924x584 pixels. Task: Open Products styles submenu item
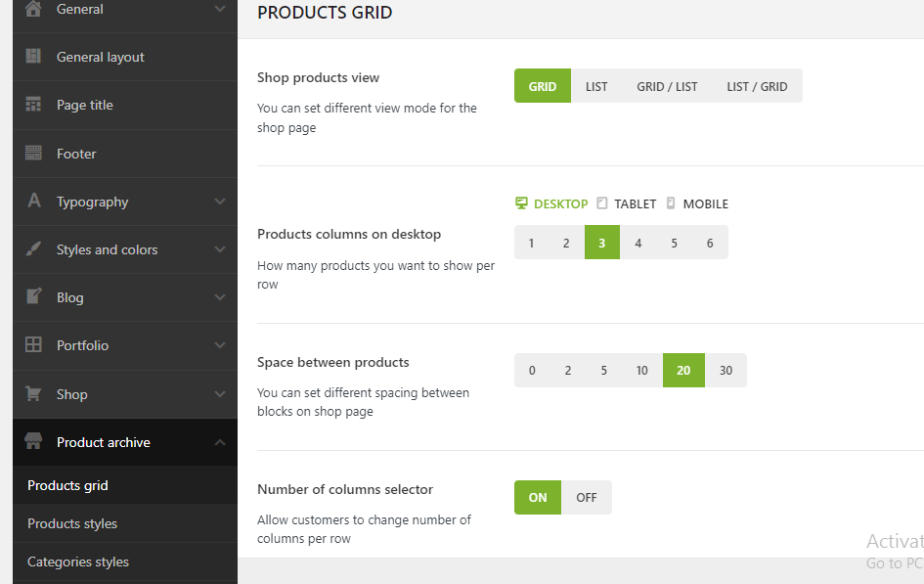[x=72, y=523]
